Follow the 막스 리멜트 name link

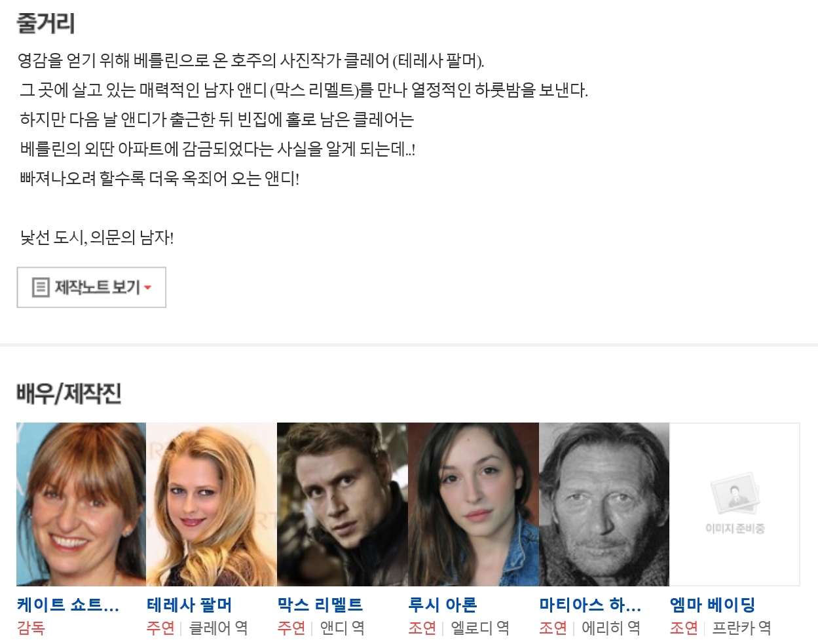[320, 605]
